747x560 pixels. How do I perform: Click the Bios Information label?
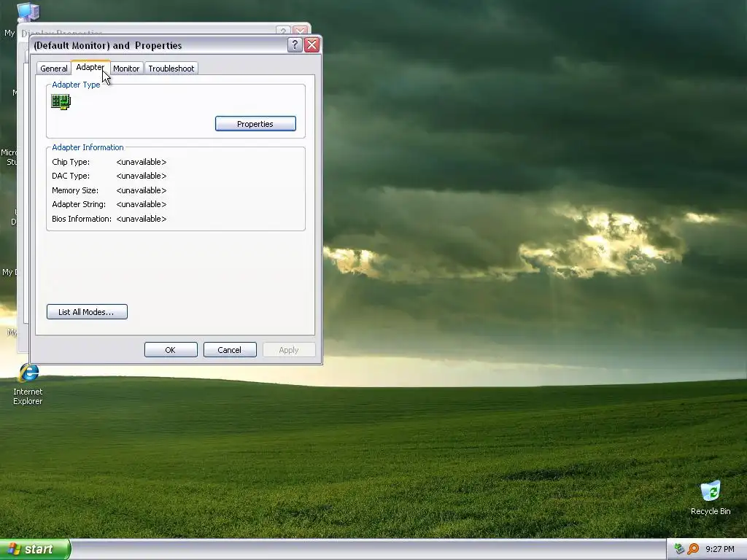pos(82,219)
